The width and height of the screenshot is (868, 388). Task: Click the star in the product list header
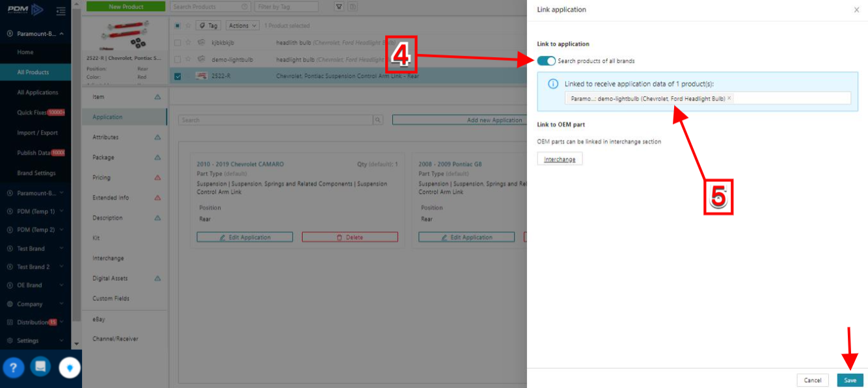188,25
